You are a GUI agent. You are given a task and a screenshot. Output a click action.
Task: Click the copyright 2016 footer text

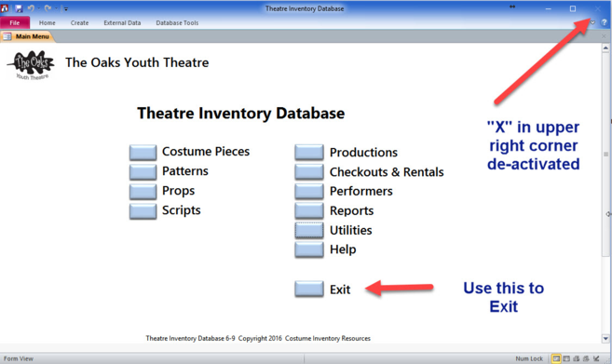(x=258, y=338)
